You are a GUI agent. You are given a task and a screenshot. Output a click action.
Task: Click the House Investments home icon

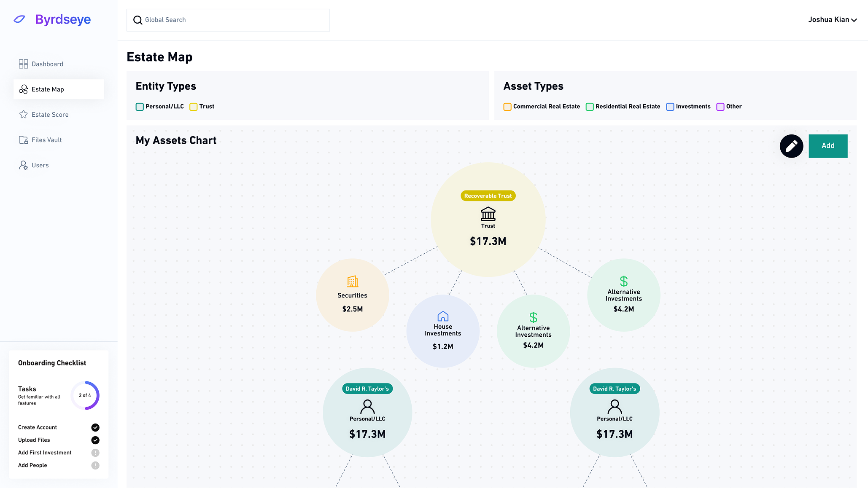443,316
